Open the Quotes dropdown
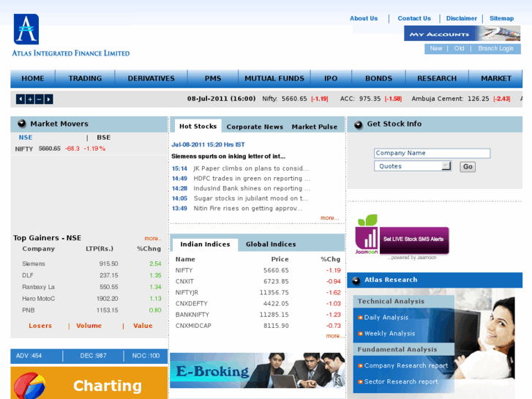 click(413, 166)
